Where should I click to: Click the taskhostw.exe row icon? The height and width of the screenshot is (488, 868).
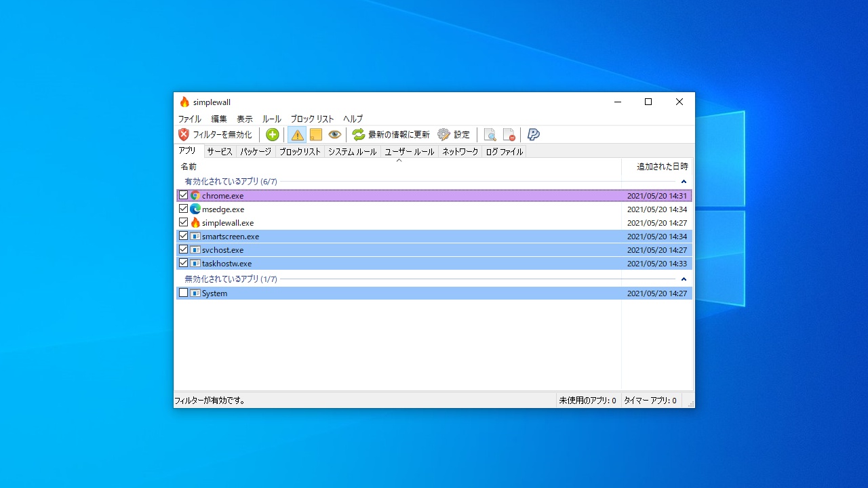(195, 264)
